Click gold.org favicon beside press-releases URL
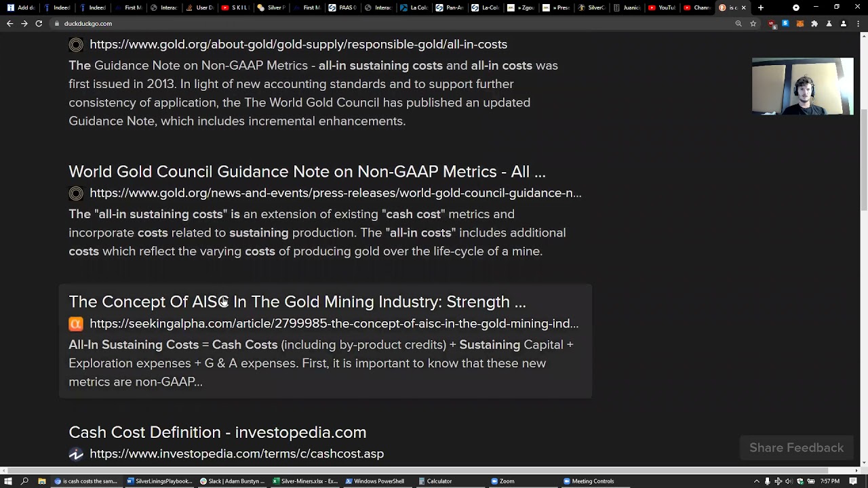The width and height of the screenshot is (868, 488). pos(76,193)
